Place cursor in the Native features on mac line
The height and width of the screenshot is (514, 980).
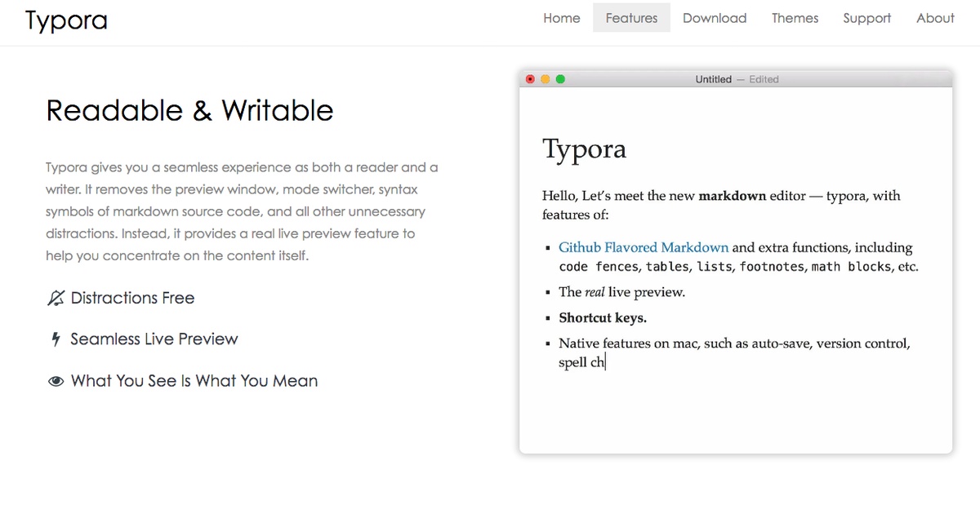[x=734, y=343]
